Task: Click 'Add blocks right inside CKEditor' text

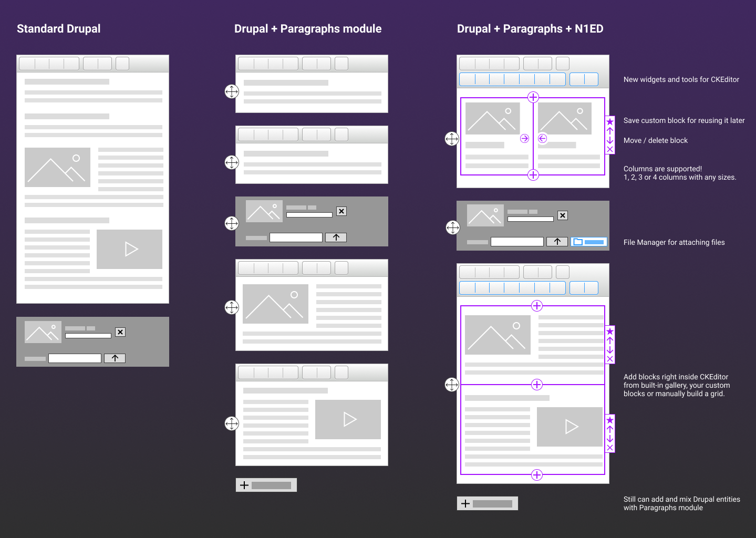Action: 676,377
